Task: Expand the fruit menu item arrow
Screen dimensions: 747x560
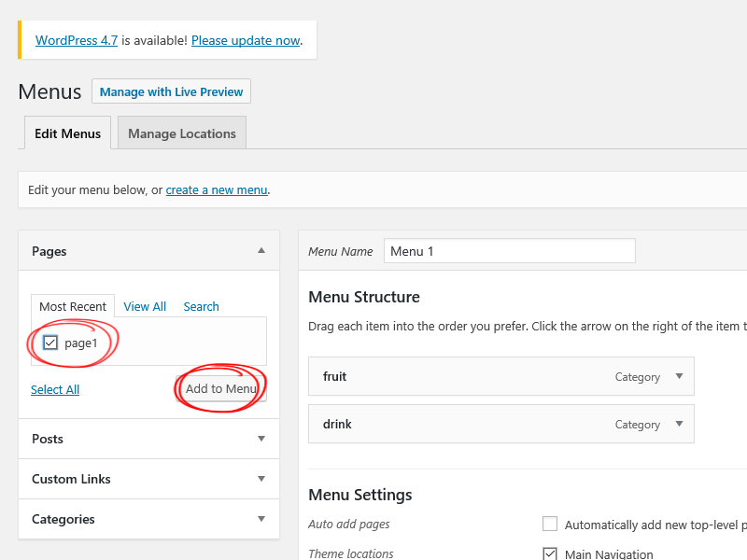Action: [x=680, y=376]
